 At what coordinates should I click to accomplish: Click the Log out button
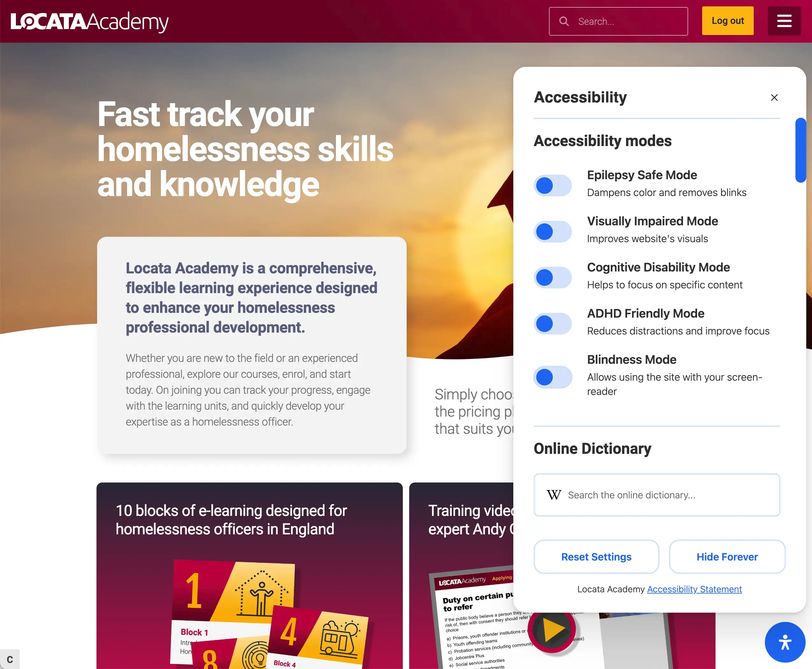click(728, 21)
